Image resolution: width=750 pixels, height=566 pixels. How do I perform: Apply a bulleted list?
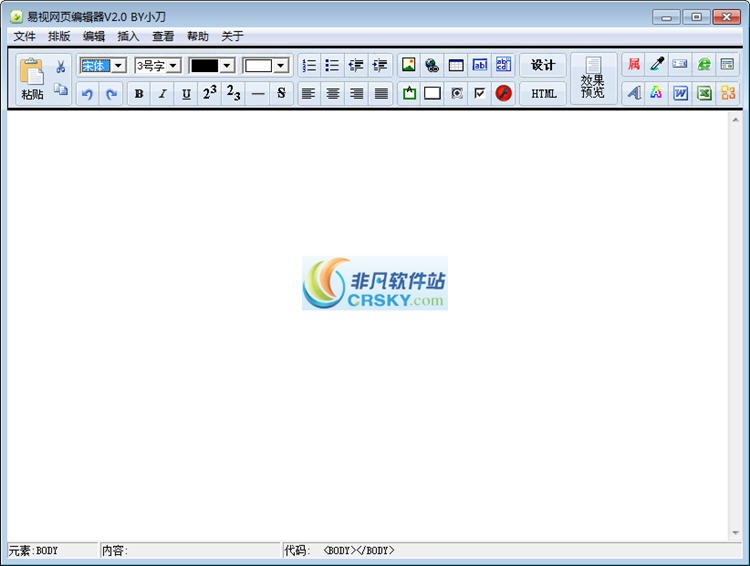[x=332, y=65]
